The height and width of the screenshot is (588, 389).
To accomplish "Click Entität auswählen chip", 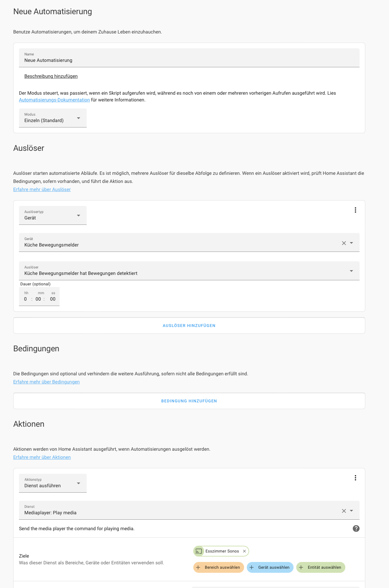I will tap(321, 567).
